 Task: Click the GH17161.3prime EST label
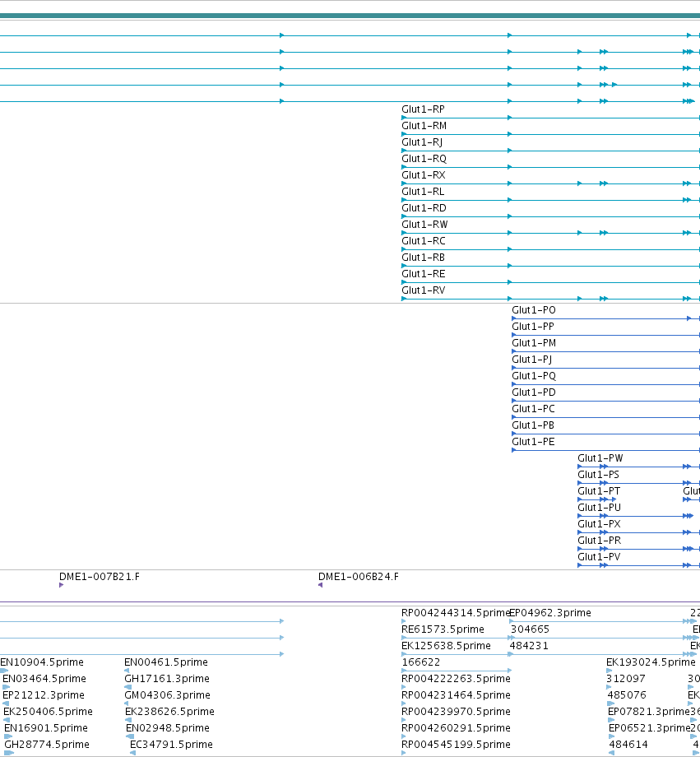click(x=167, y=678)
